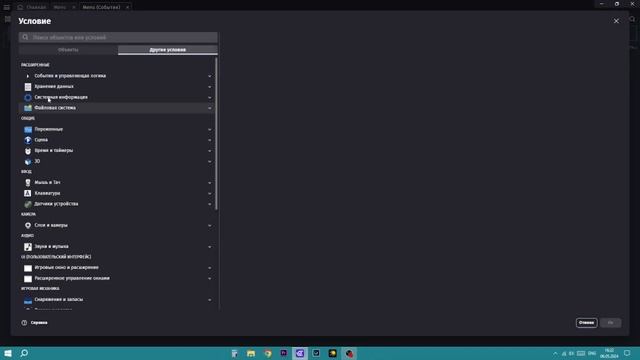
Task: Expand the Расширенное управление окнами chevron
Action: coord(210,278)
